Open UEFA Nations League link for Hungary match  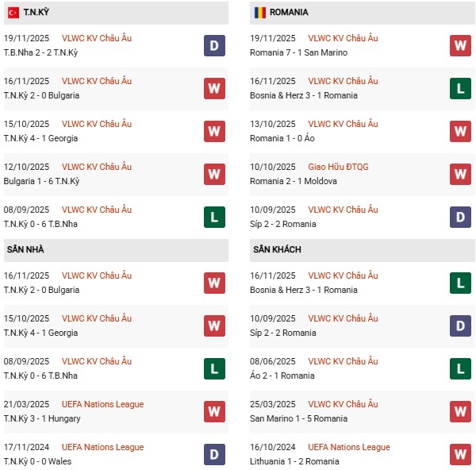(x=102, y=404)
